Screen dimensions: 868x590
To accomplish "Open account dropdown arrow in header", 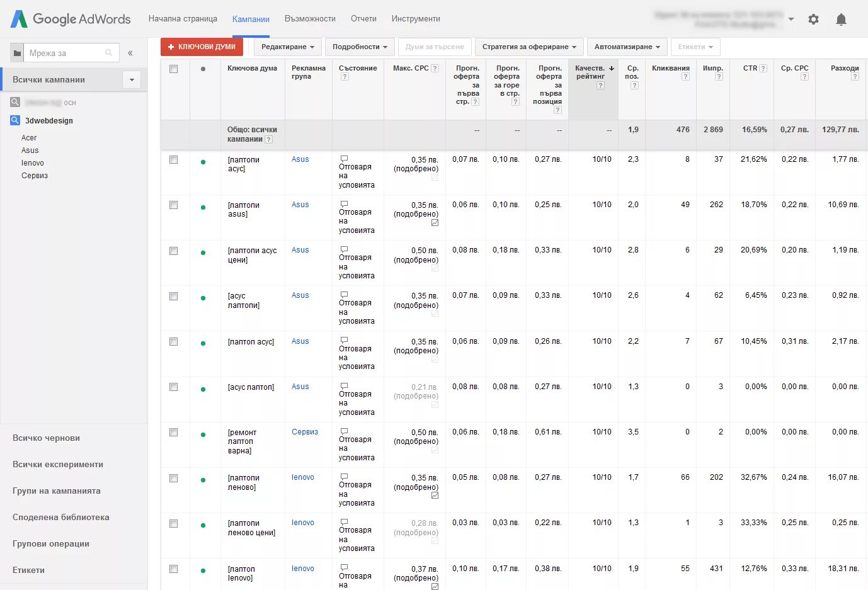I will [791, 20].
